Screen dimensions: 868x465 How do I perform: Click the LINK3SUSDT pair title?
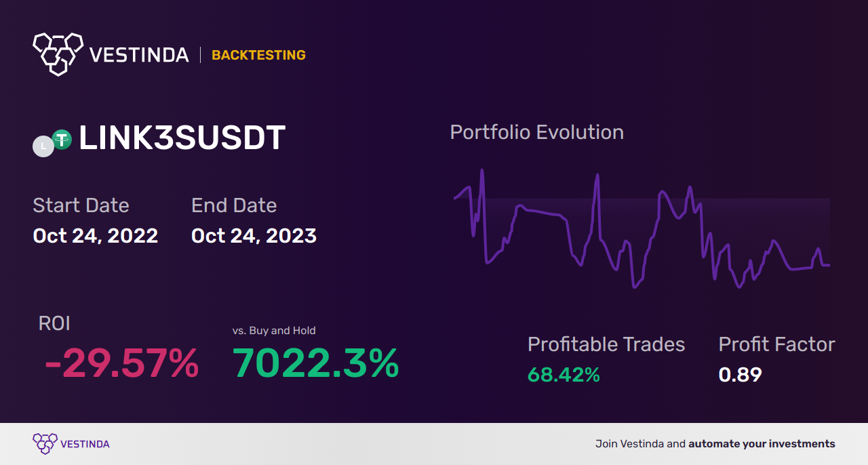point(182,138)
